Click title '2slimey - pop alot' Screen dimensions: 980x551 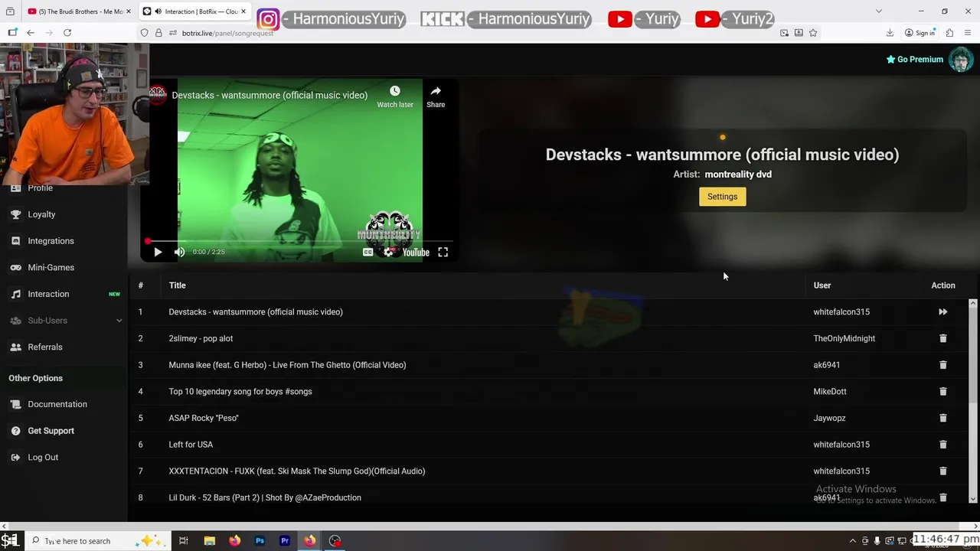point(201,338)
